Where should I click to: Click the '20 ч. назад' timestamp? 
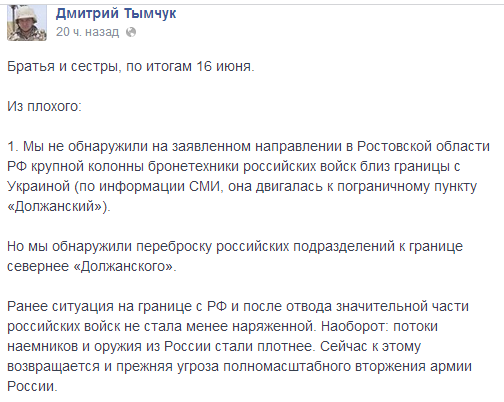click(x=87, y=32)
